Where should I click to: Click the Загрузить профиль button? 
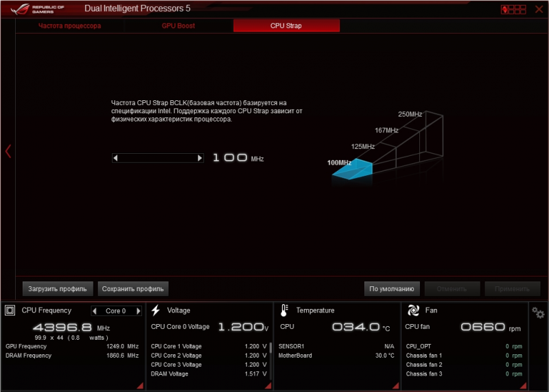pos(58,289)
